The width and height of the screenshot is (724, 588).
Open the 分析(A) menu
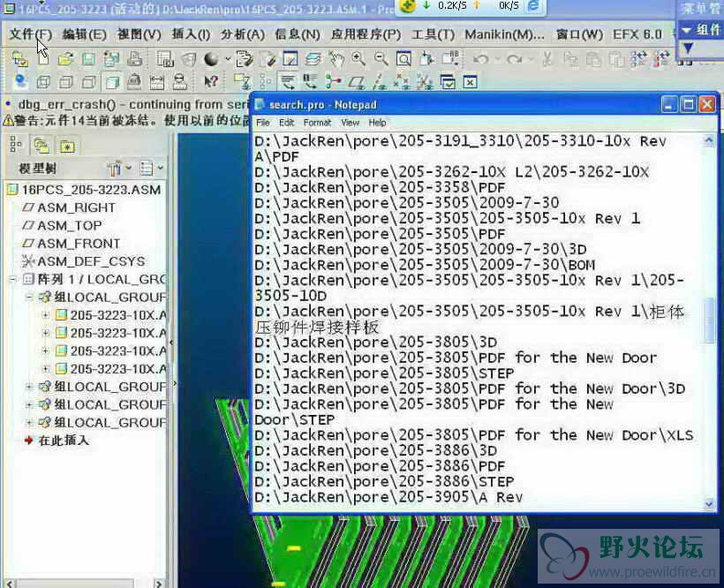243,34
